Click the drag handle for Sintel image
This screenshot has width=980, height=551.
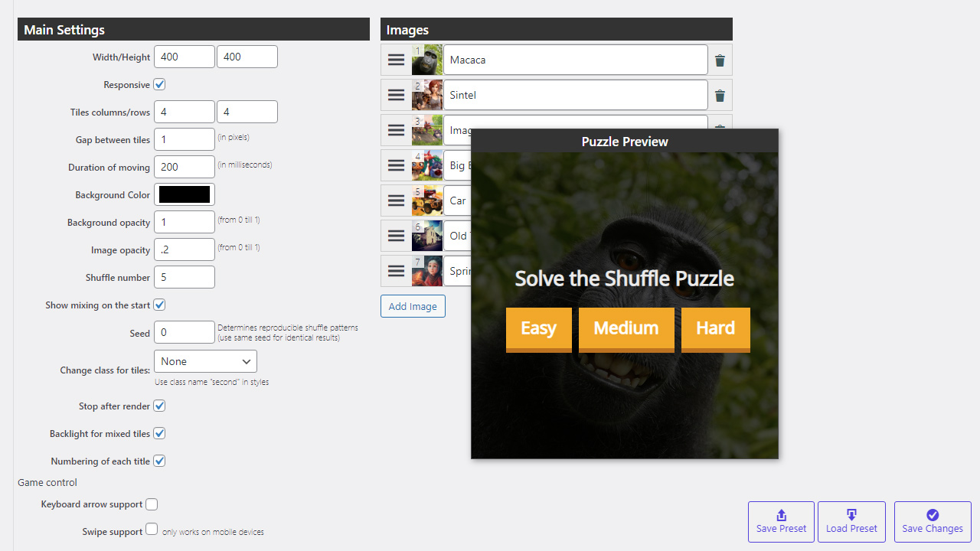(396, 95)
